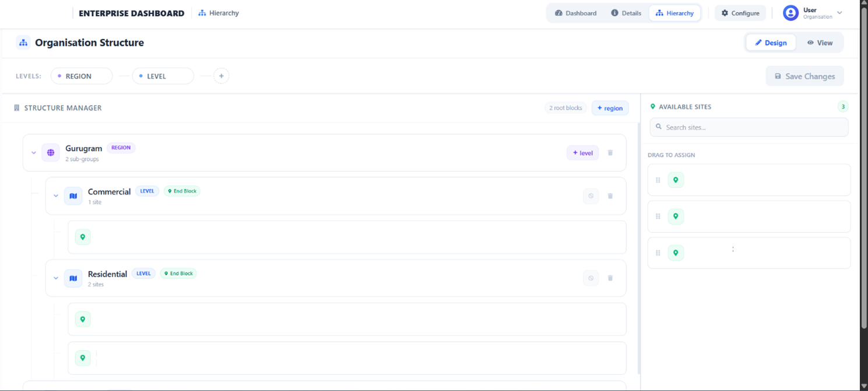Switch to View mode
The image size is (868, 391).
click(x=820, y=43)
